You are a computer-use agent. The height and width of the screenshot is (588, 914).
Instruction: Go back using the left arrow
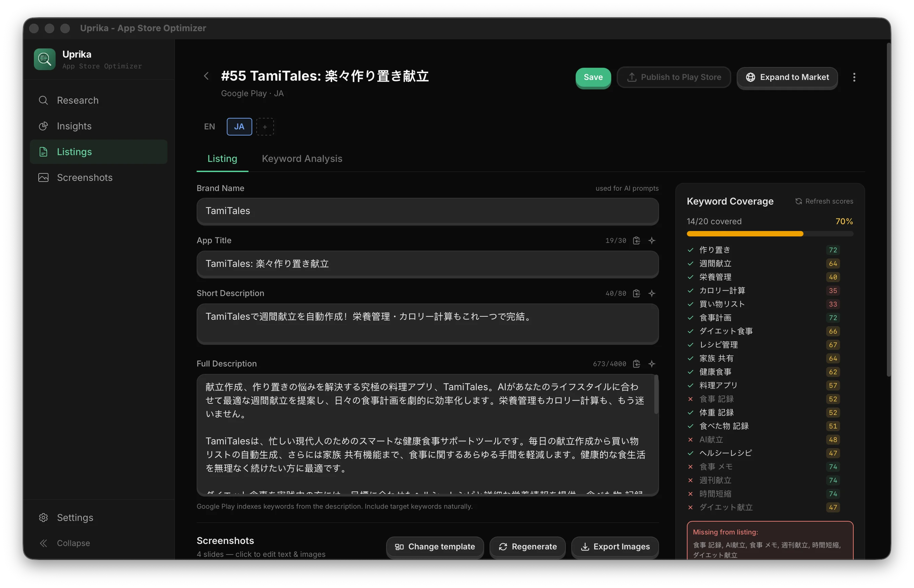tap(206, 76)
